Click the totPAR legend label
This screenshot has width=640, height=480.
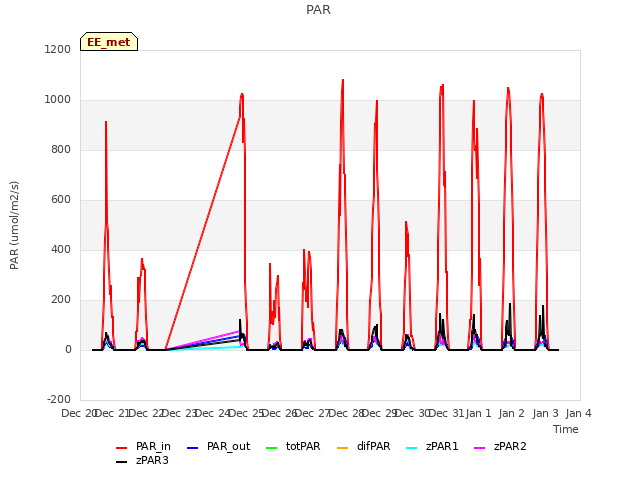(303, 447)
